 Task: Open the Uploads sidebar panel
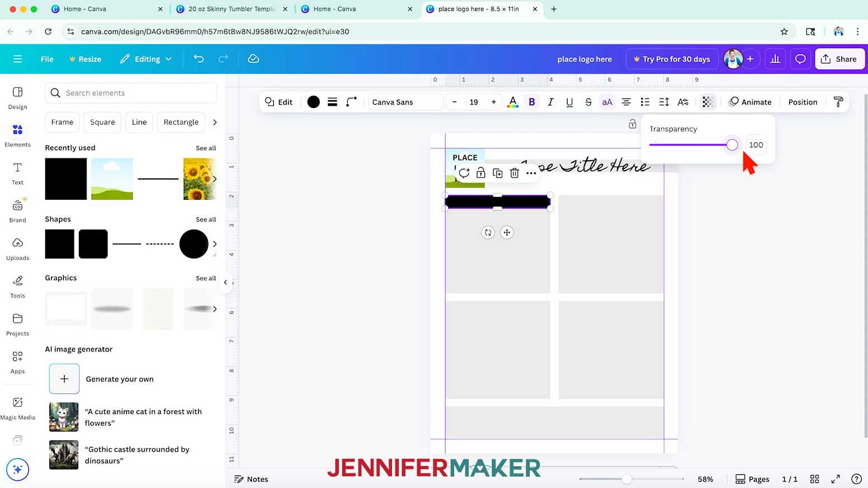click(x=17, y=248)
